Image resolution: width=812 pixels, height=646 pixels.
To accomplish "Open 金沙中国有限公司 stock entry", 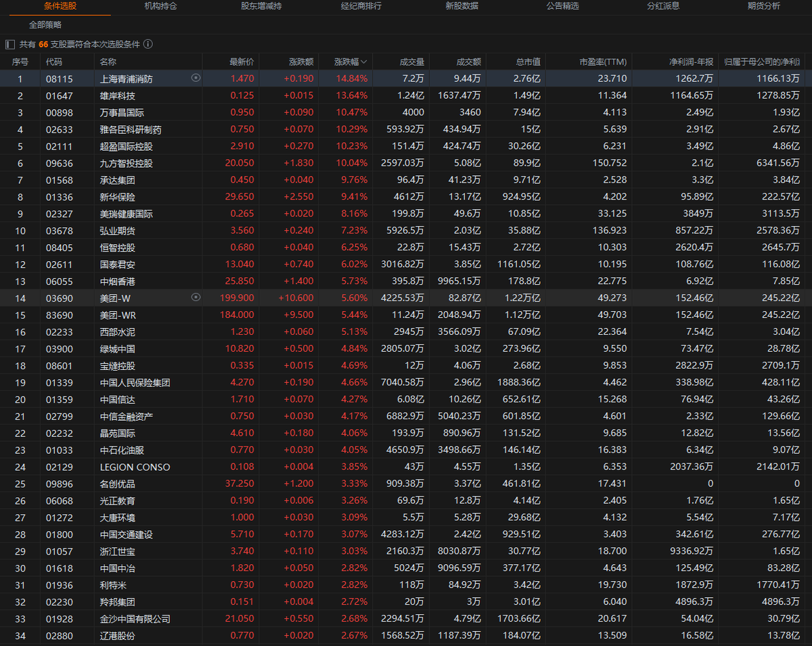I will point(135,619).
